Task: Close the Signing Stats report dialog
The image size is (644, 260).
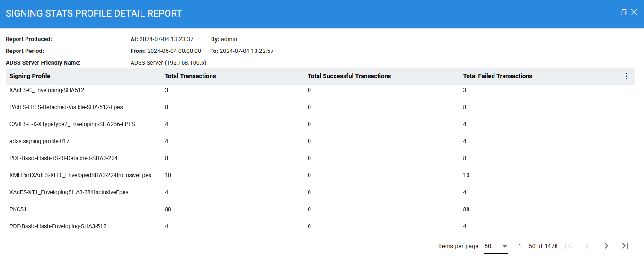Action: pyautogui.click(x=635, y=13)
